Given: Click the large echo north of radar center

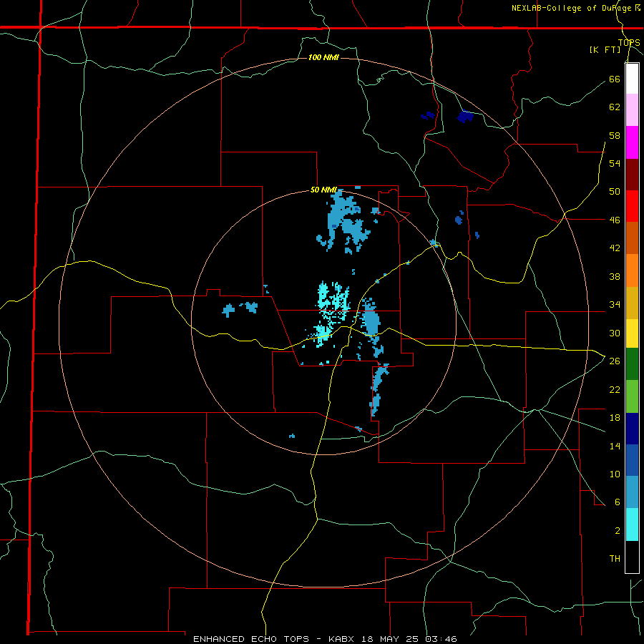Looking at the screenshot, I should coord(344,222).
